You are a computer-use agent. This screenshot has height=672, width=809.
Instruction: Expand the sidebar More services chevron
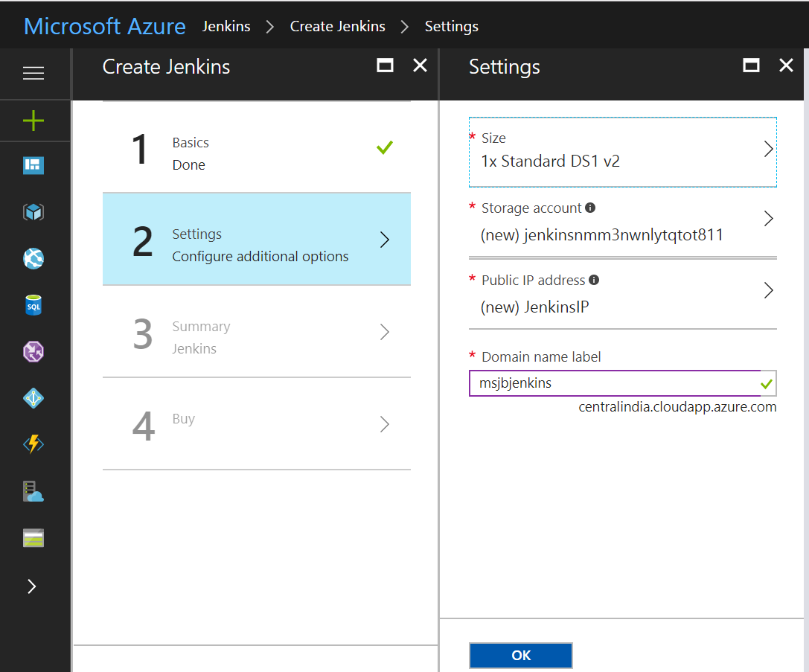(x=32, y=586)
